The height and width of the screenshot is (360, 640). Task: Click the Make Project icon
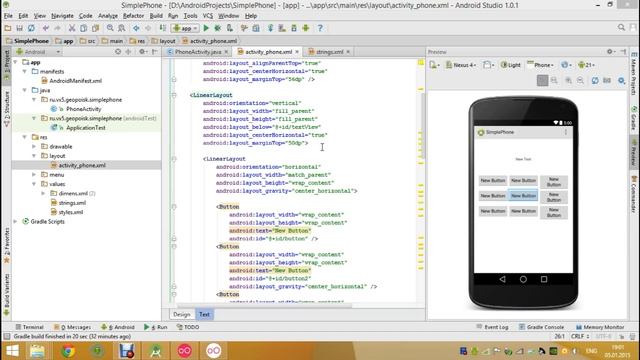(x=163, y=28)
